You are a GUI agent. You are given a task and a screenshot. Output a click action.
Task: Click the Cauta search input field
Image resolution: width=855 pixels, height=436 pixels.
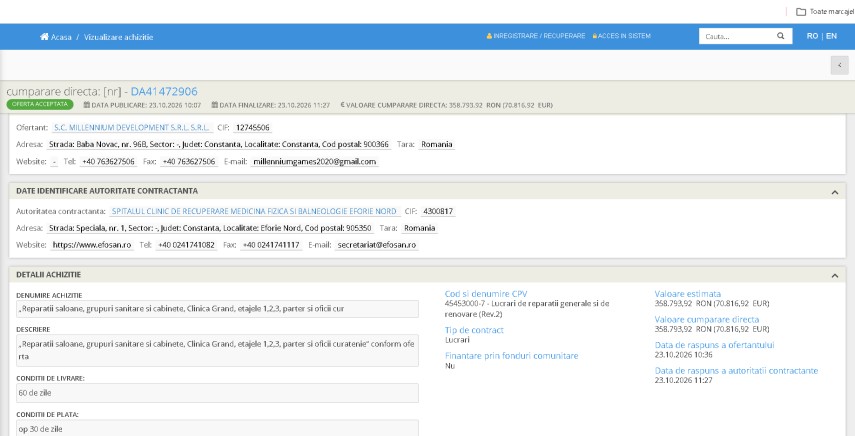click(x=737, y=36)
